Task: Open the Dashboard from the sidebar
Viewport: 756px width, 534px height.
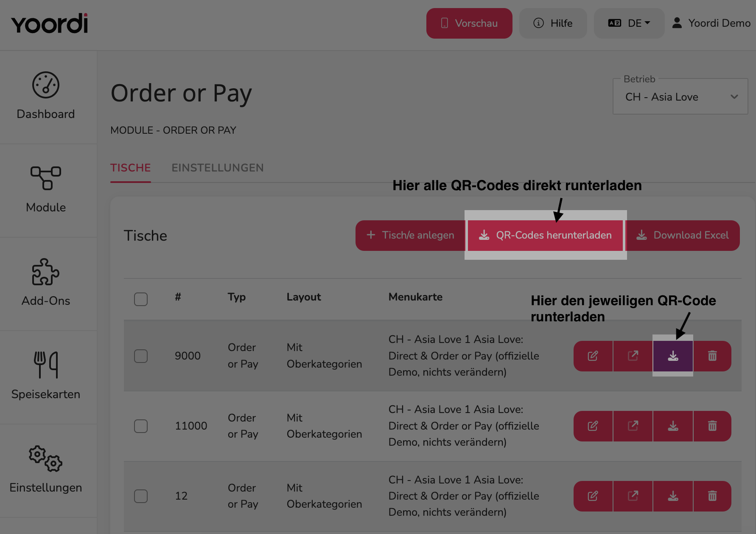Action: [x=46, y=96]
